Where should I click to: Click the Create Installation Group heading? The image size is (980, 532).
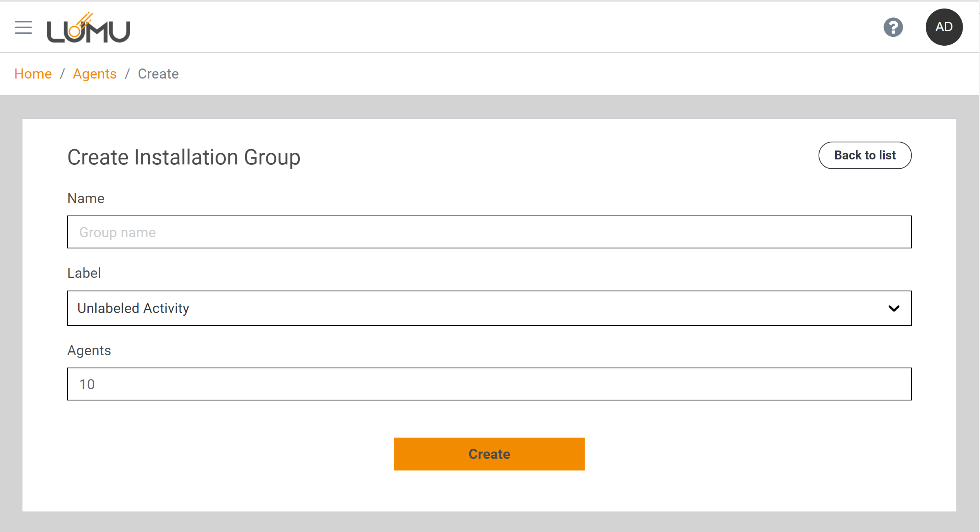coord(184,157)
